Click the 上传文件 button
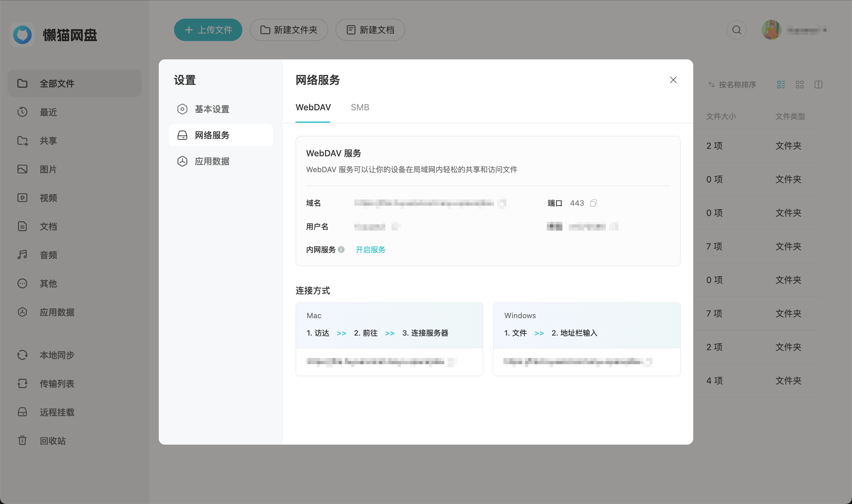This screenshot has height=504, width=852. [x=208, y=30]
